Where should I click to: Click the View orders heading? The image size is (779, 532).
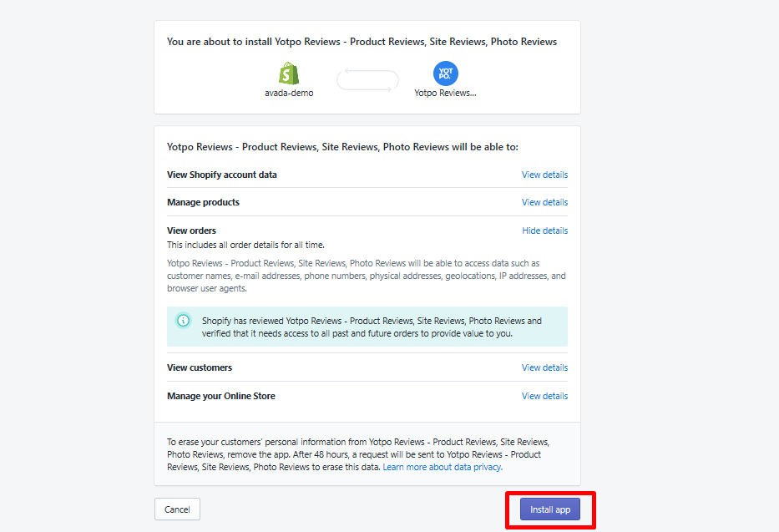pyautogui.click(x=191, y=231)
